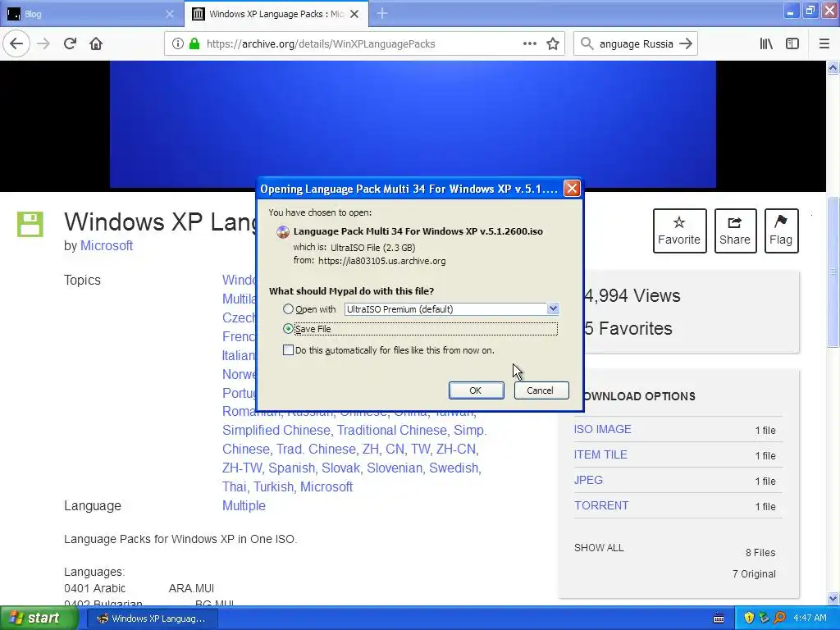
Task: Click the Spanish topic link
Action: pyautogui.click(x=291, y=468)
